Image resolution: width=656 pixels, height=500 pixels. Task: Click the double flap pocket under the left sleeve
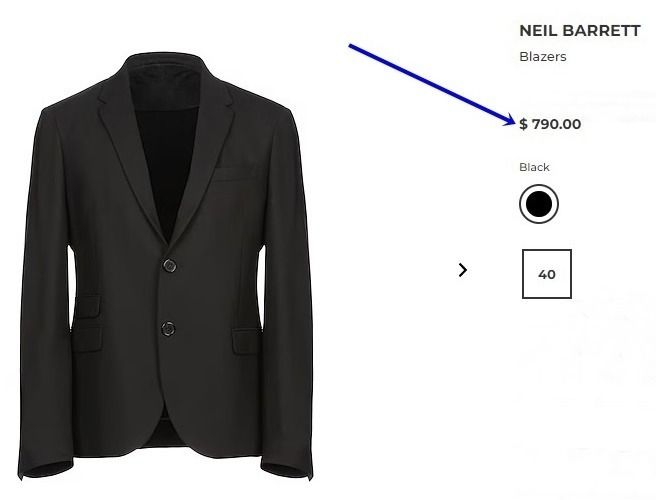[87, 324]
